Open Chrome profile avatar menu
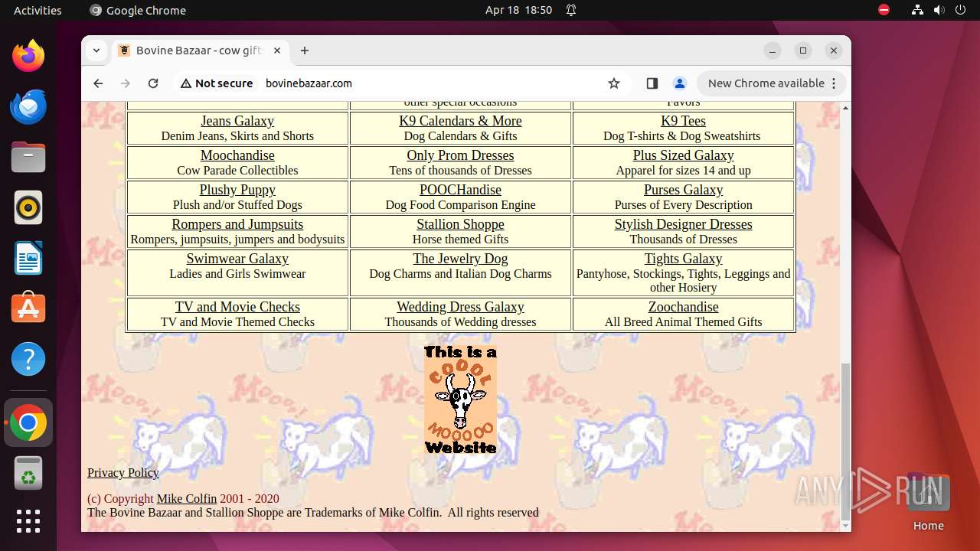The width and height of the screenshot is (980, 551). point(679,83)
